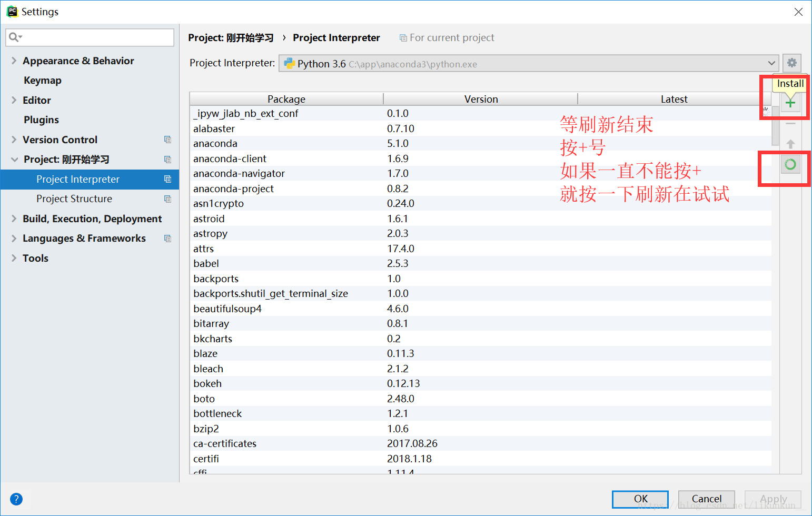Select Keymap in settings tree
The image size is (812, 516).
pos(43,81)
